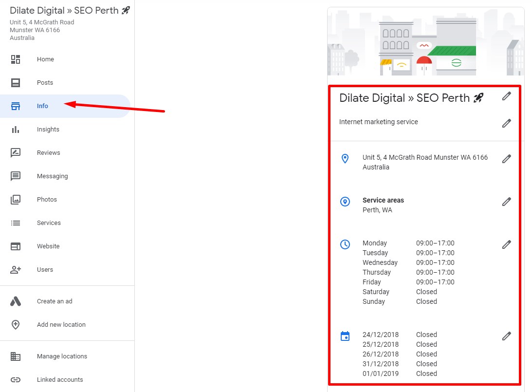Click the Info storefront icon

[16, 106]
